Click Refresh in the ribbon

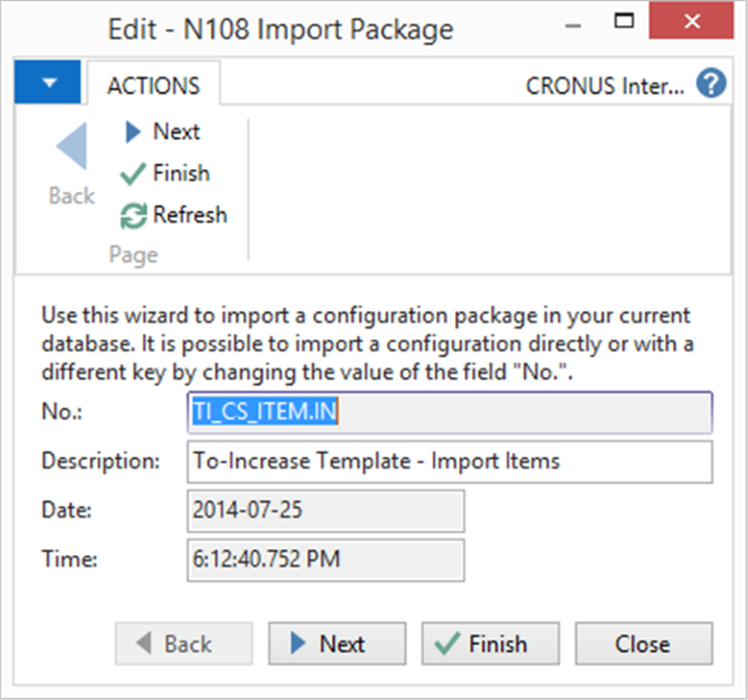point(174,215)
